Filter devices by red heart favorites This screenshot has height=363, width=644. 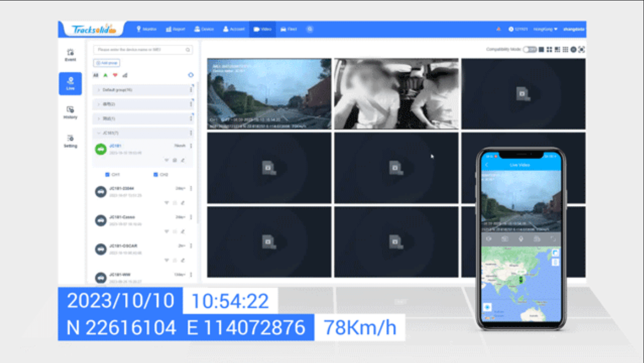[115, 75]
